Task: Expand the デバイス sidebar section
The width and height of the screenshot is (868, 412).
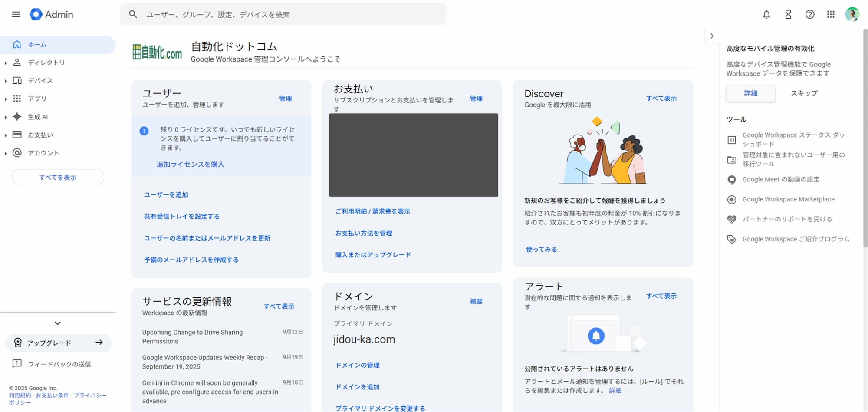Action: pos(6,81)
